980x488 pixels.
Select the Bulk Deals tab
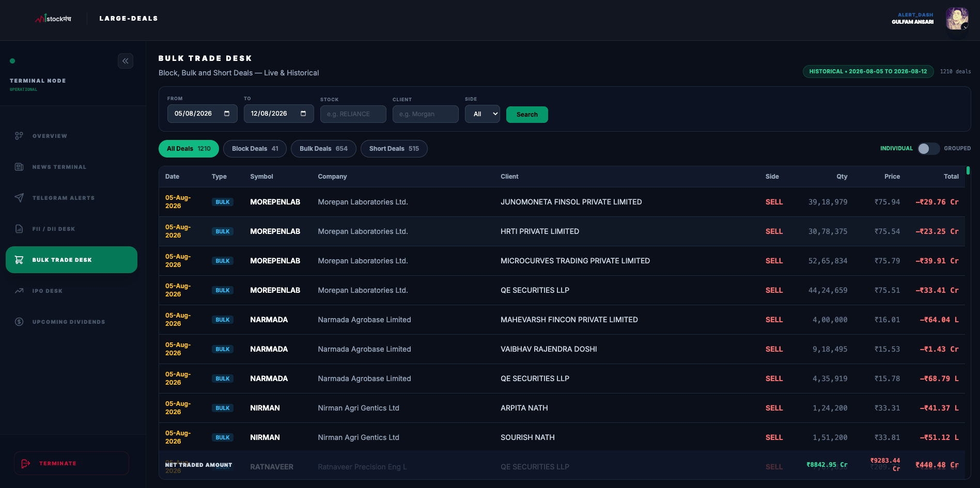pos(323,149)
